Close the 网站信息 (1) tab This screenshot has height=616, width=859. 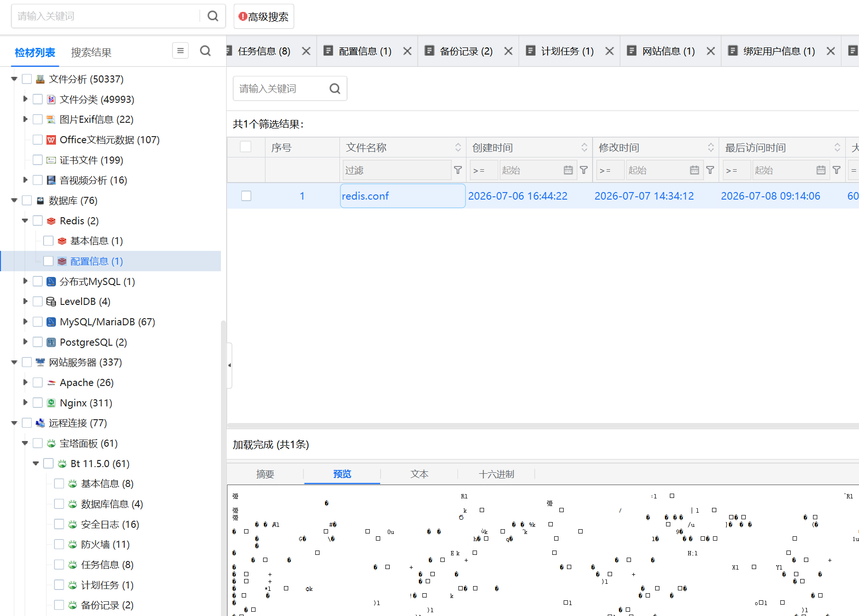click(x=711, y=51)
